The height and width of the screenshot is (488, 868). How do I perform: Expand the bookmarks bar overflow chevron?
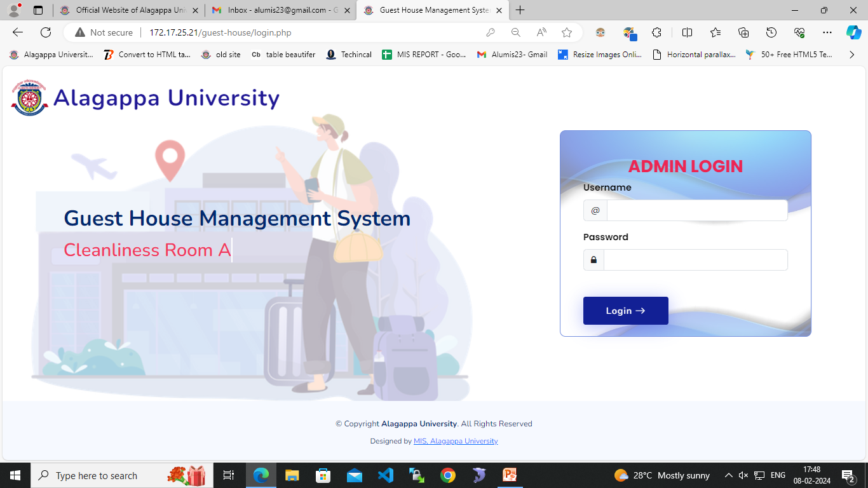[852, 55]
